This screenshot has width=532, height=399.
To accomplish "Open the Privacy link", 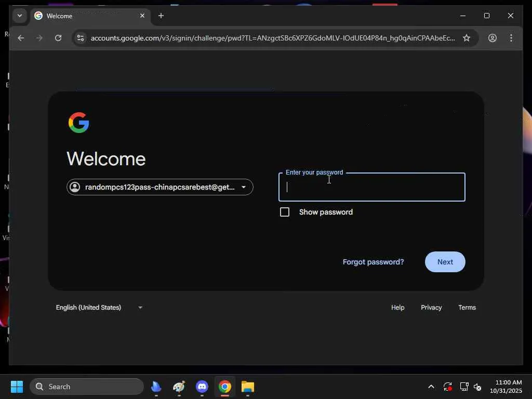I will point(431,308).
